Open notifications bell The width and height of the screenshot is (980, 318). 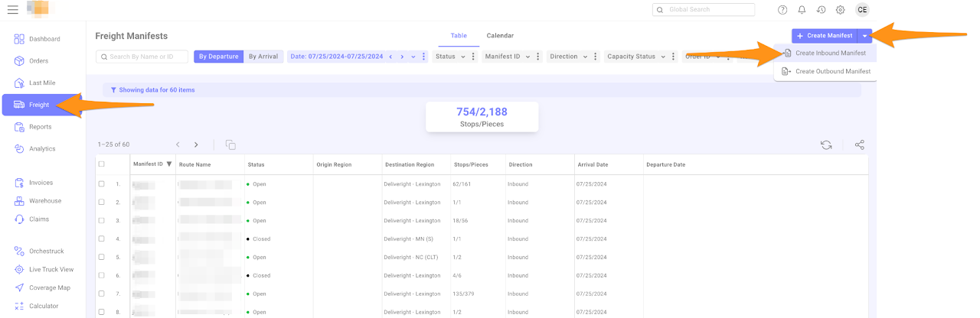(802, 10)
